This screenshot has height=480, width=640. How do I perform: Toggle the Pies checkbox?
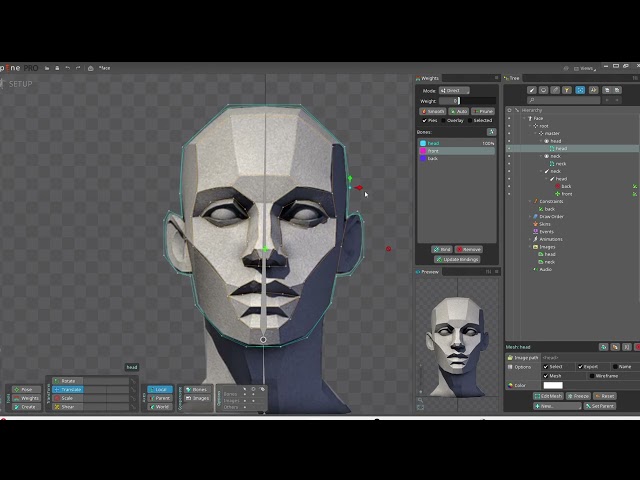424,120
